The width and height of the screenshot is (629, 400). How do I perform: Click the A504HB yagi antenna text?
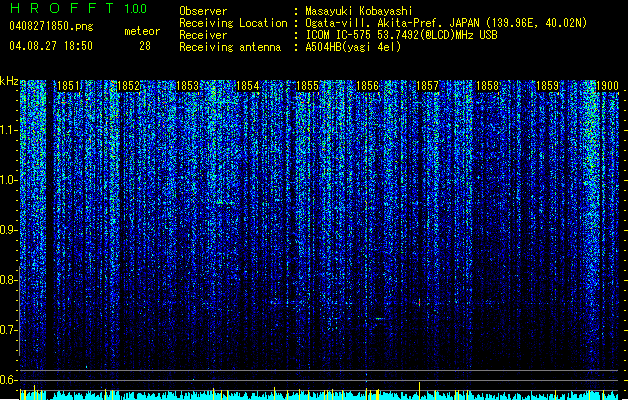tap(353, 47)
